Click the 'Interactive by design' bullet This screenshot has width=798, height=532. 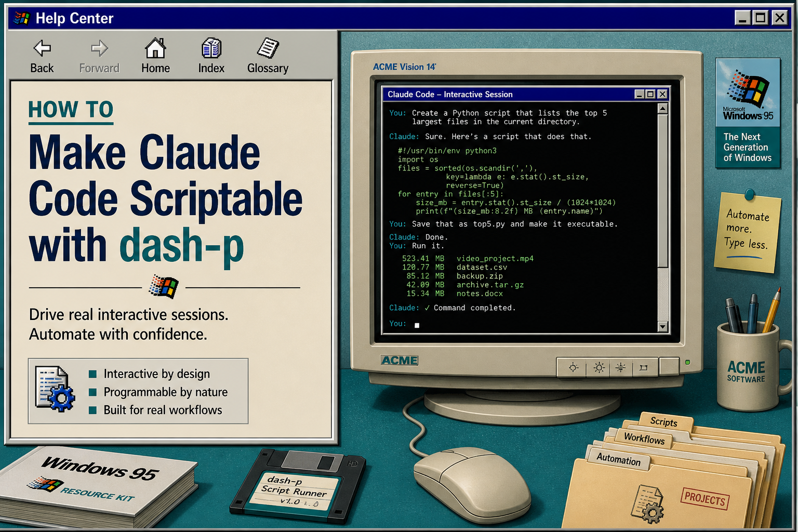pos(157,374)
